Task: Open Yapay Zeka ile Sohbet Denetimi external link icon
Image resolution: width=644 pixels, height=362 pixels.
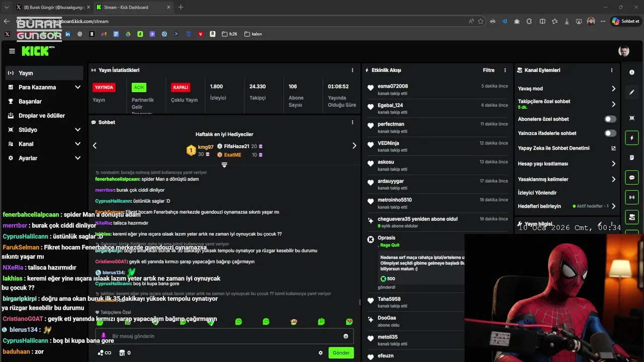Action: (613, 148)
